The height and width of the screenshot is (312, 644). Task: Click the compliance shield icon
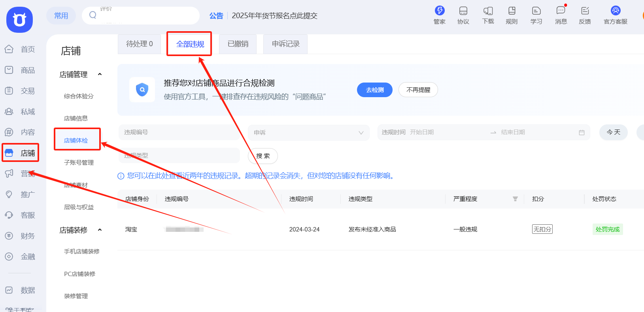click(x=142, y=90)
